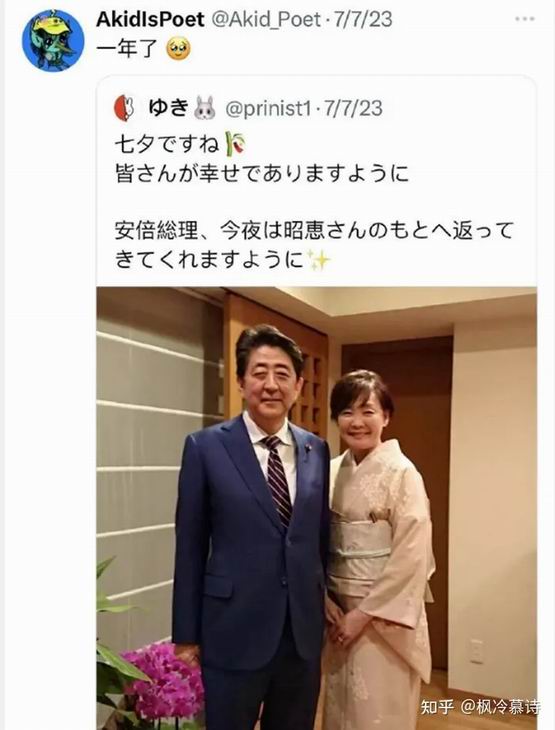The height and width of the screenshot is (730, 555).
Task: Click the sparkles emoji ending the quote
Action: [x=319, y=260]
